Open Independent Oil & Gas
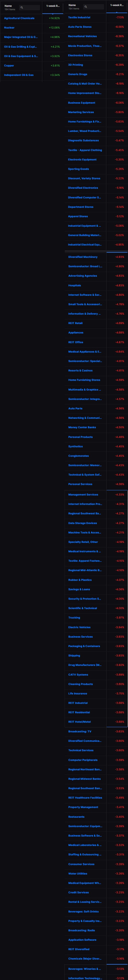 coord(19,75)
